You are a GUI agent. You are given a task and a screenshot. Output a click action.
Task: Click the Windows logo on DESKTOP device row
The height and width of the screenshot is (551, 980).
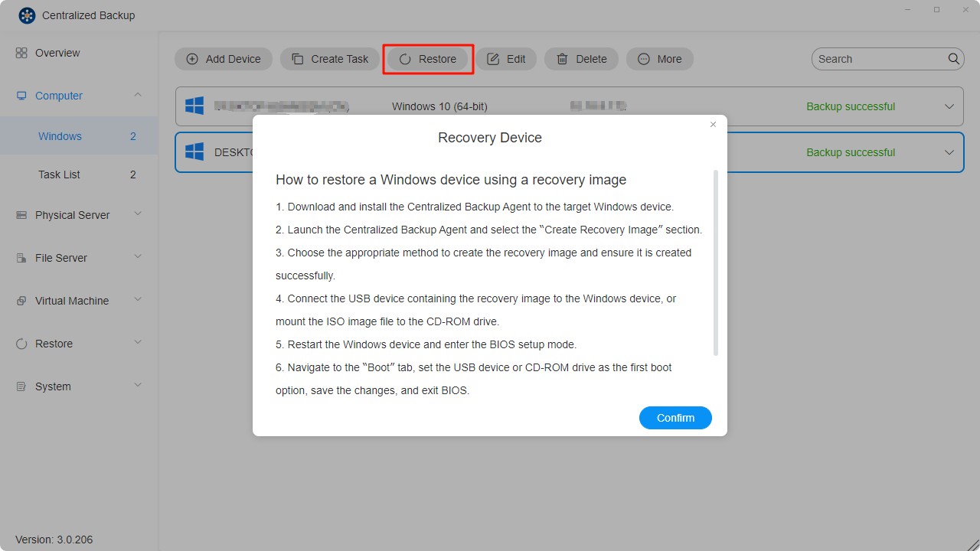click(194, 152)
